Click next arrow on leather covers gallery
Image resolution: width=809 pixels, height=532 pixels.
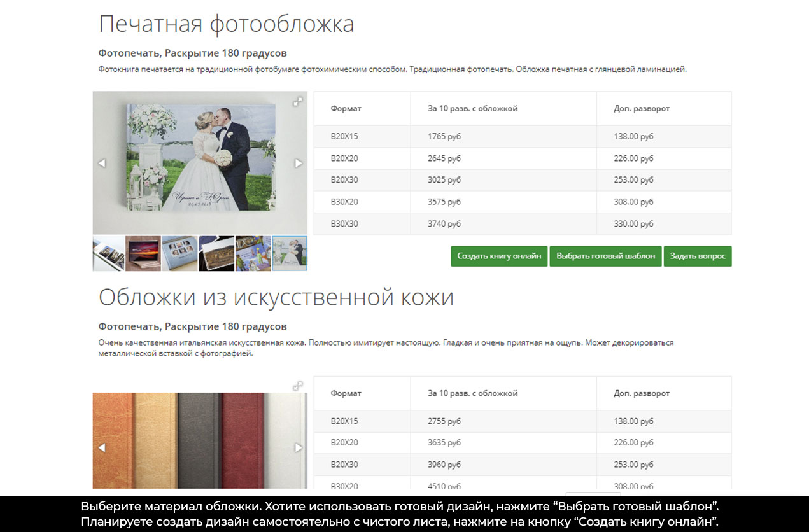[299, 448]
